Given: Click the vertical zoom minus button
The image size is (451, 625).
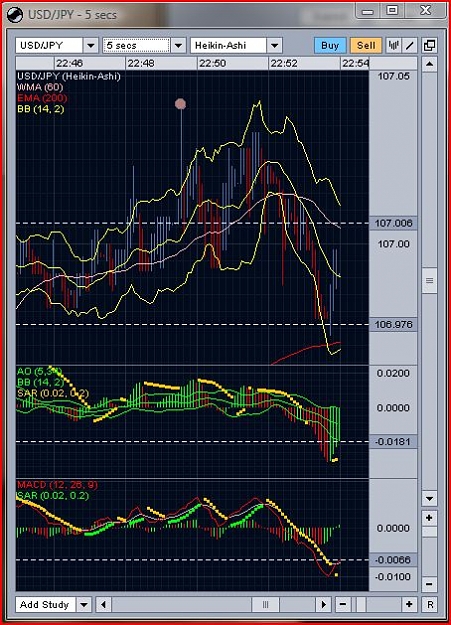Looking at the screenshot, I should 429,584.
